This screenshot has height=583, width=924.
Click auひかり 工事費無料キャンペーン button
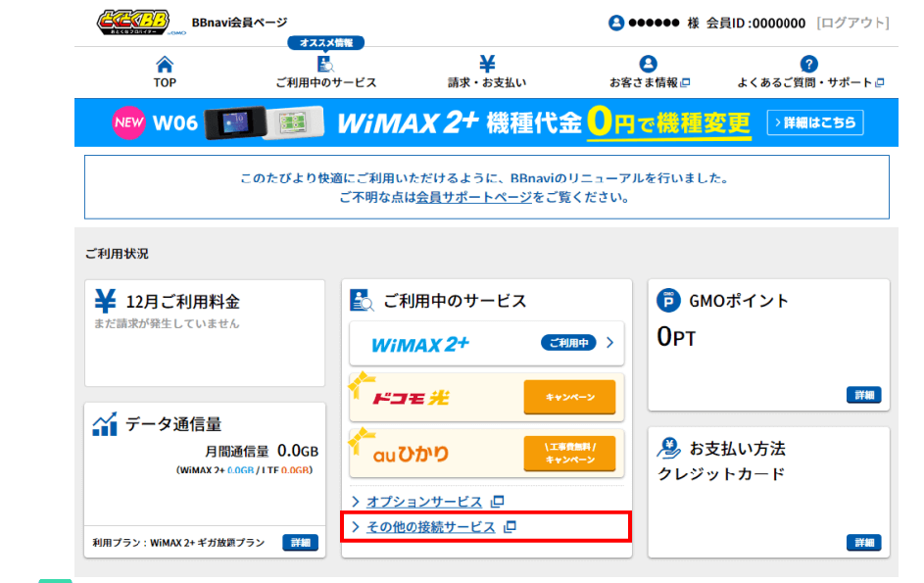point(569,454)
